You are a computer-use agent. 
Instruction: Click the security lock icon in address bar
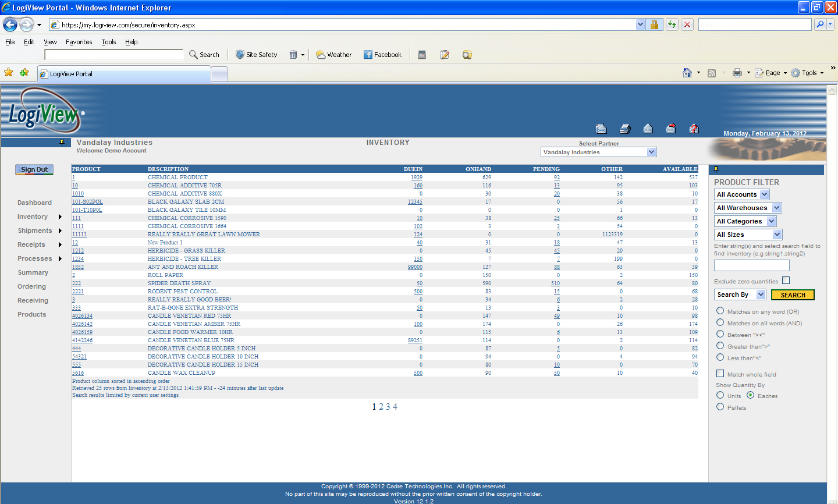coord(654,24)
